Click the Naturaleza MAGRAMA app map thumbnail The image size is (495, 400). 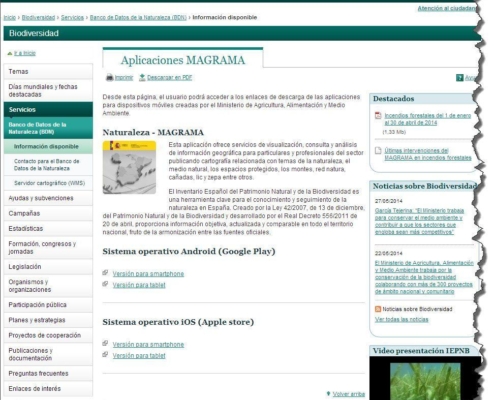(x=129, y=167)
